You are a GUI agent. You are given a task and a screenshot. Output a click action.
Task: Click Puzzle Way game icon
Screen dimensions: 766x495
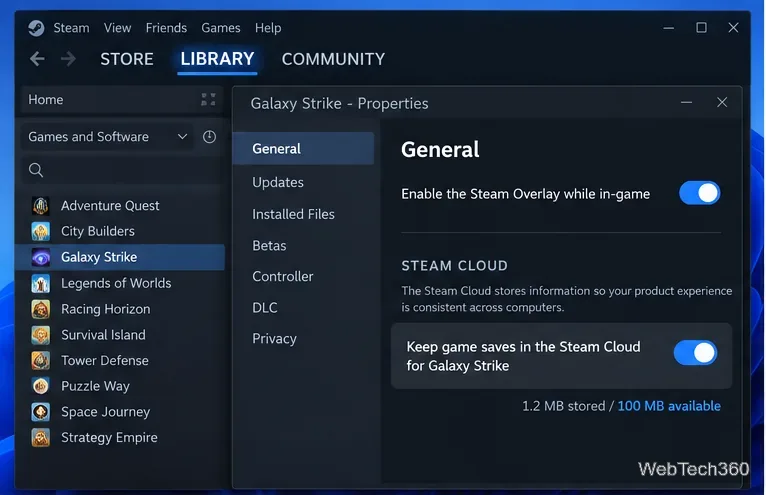(41, 386)
